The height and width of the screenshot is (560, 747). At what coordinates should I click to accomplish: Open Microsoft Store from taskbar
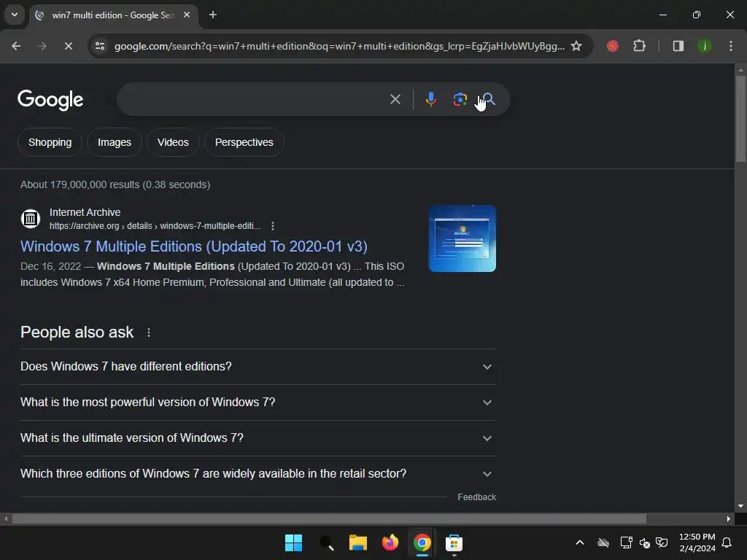coord(454,542)
